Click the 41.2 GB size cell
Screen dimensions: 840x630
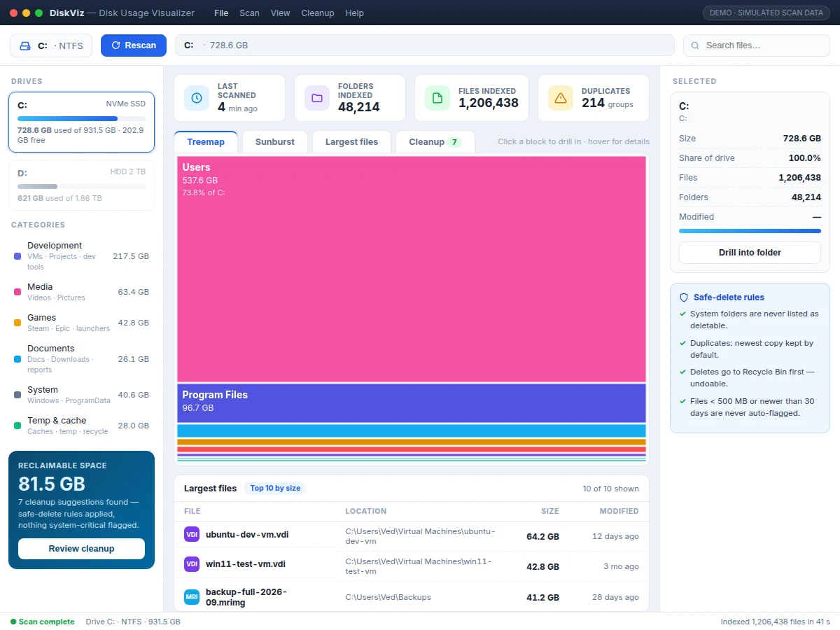coord(542,598)
